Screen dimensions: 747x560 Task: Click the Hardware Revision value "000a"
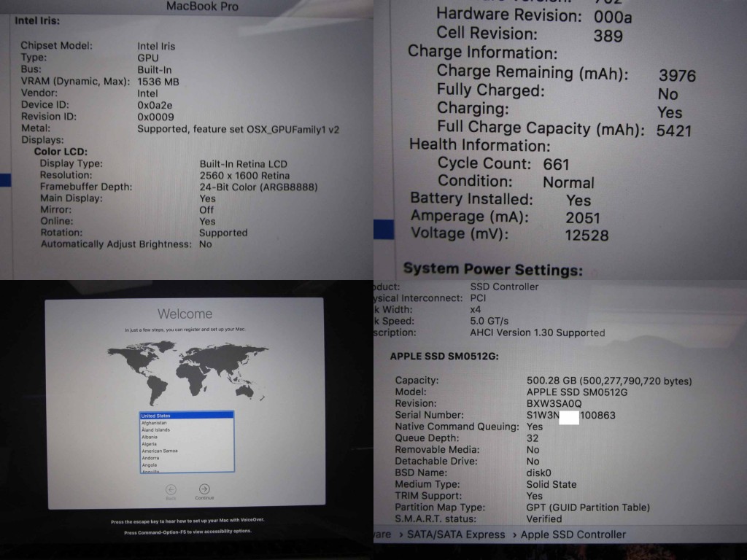pyautogui.click(x=613, y=17)
